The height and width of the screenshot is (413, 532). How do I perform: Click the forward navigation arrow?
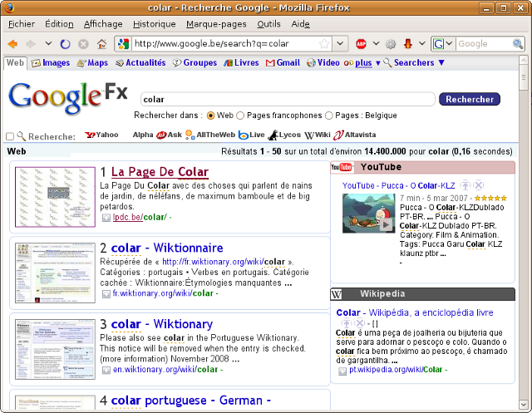[x=31, y=44]
